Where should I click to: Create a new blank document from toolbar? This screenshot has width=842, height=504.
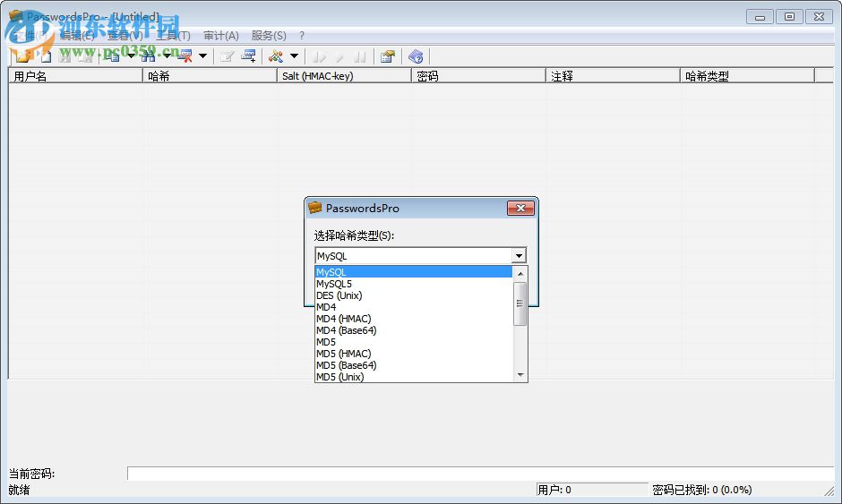(45, 56)
